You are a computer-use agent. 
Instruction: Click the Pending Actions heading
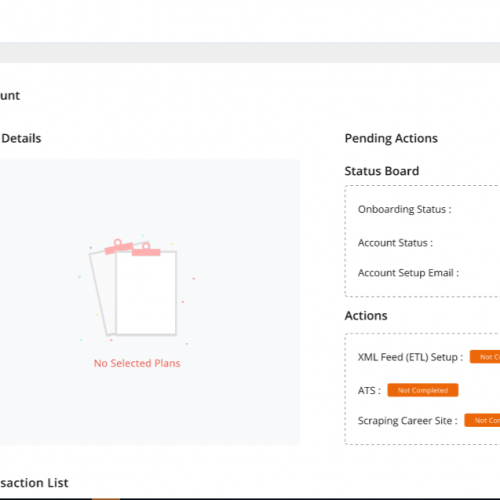391,138
